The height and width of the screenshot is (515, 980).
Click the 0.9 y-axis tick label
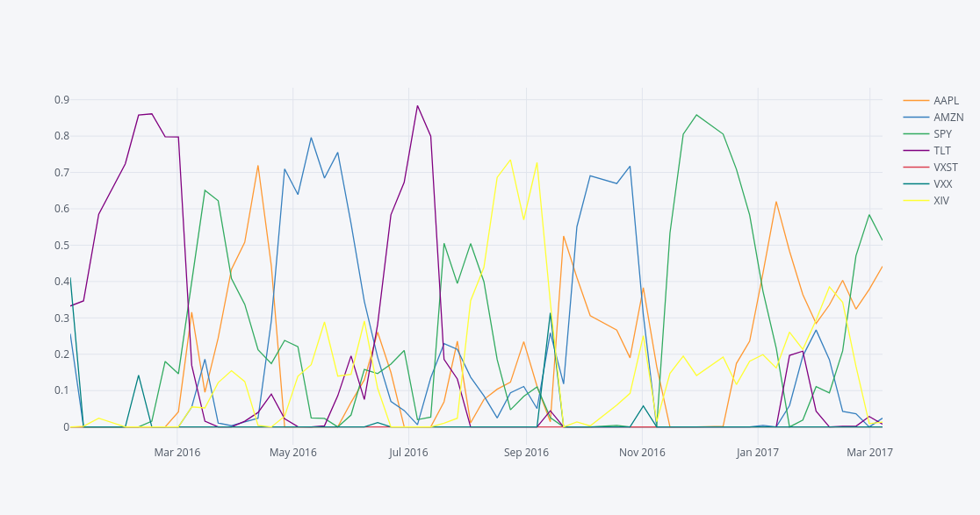coord(61,100)
